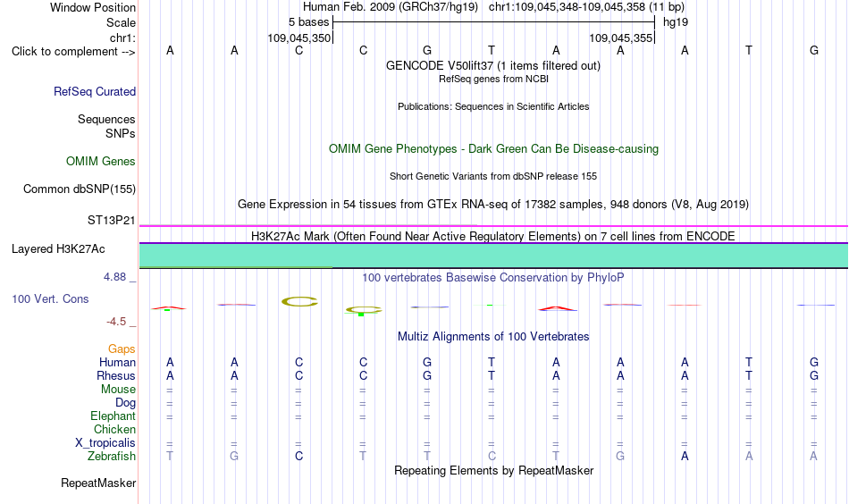The height and width of the screenshot is (504, 849).
Task: Click the SNPs track label
Action: pos(121,133)
